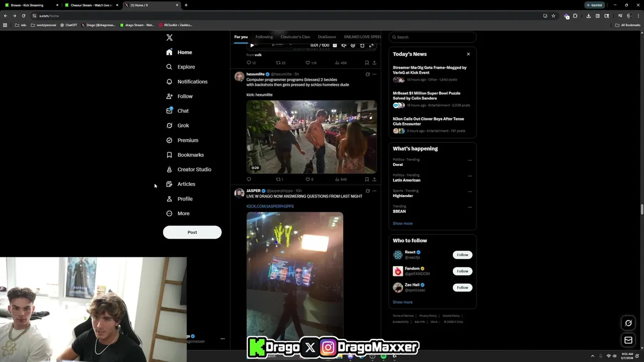Screen dimensions: 644x362
Task: Follow Zac Hall
Action: click(462, 288)
